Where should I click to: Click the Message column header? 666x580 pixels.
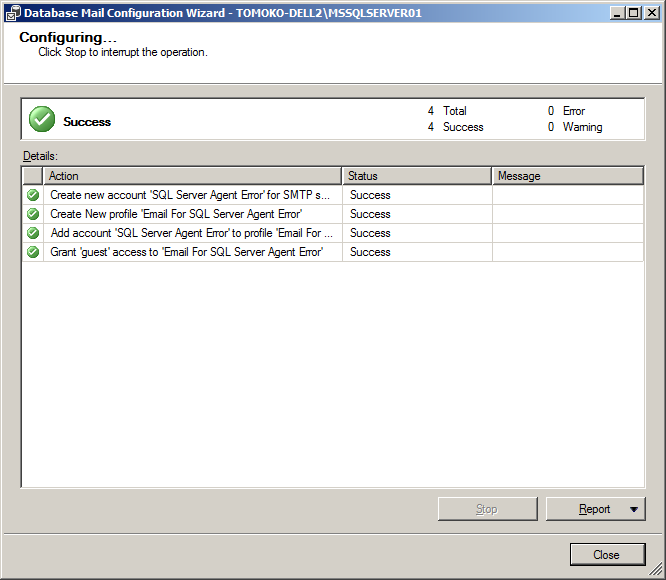pos(568,176)
